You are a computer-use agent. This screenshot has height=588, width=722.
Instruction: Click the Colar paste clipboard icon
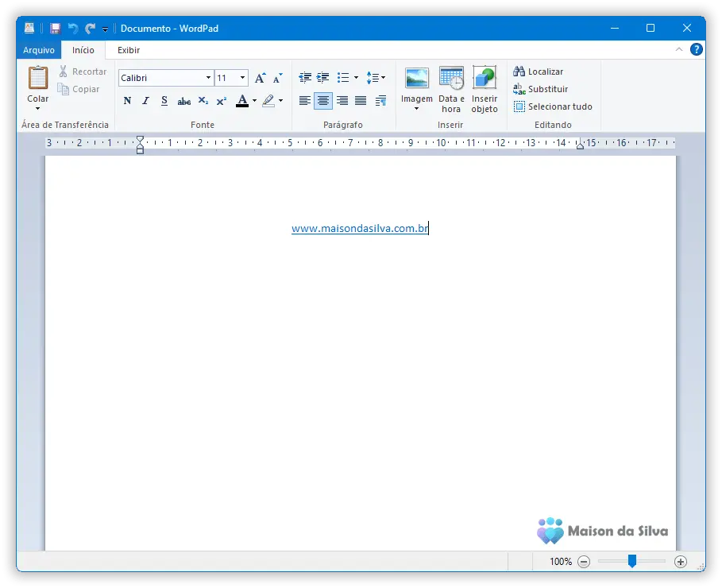point(37,78)
